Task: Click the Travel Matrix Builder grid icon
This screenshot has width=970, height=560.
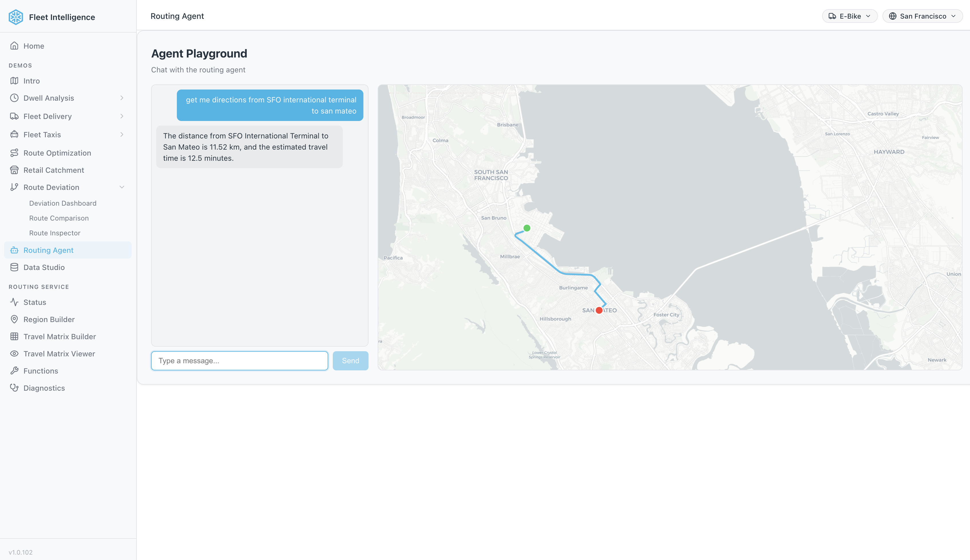Action: [x=14, y=337]
